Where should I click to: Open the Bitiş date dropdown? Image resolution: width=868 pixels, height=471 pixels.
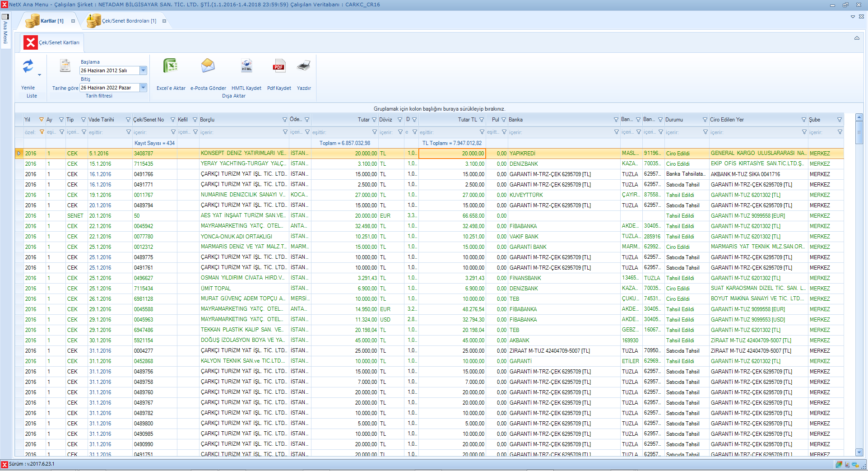click(x=143, y=88)
